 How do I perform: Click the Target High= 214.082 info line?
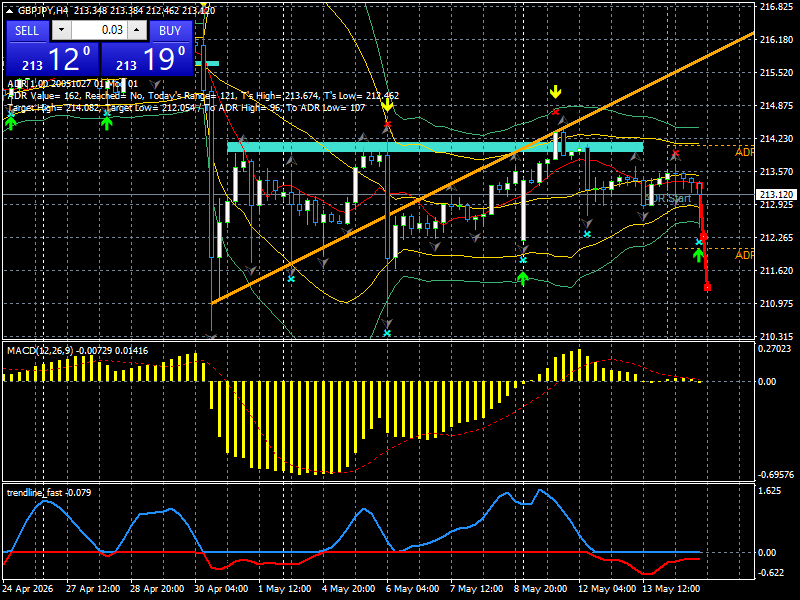[186, 108]
